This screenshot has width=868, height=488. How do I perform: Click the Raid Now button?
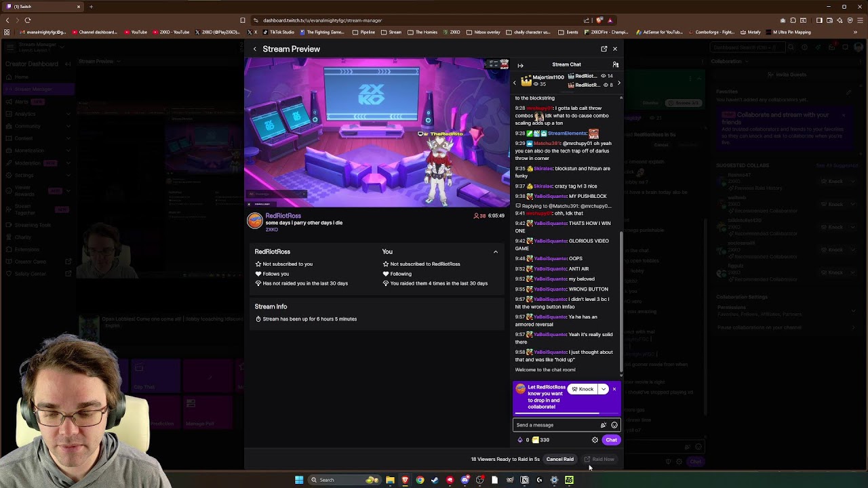pos(599,459)
